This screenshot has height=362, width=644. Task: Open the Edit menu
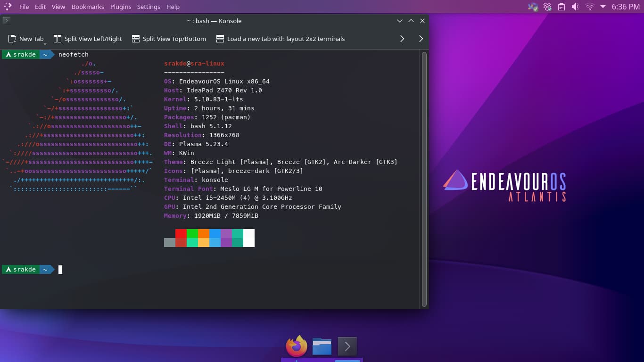click(x=40, y=7)
